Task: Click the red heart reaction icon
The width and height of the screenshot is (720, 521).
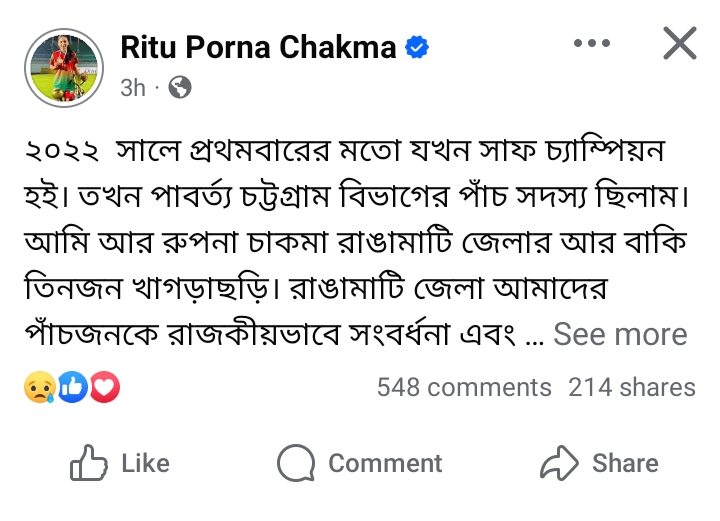Action: (105, 387)
